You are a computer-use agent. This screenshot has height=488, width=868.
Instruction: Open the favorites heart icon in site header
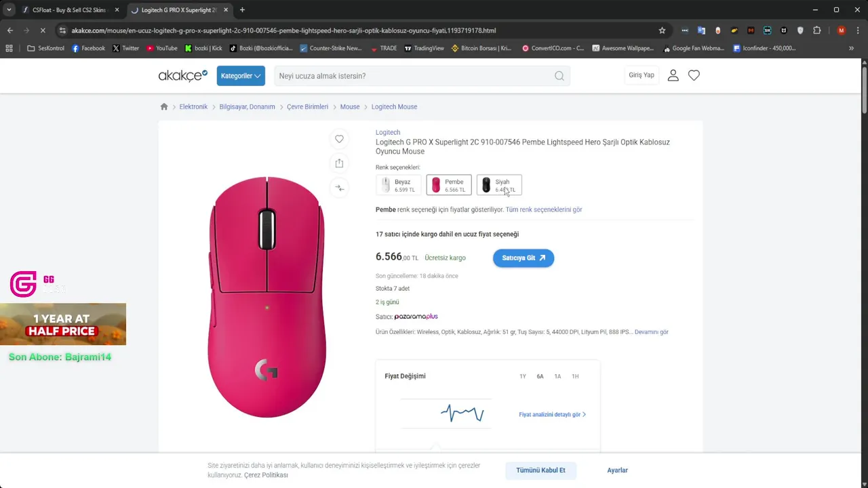(694, 75)
